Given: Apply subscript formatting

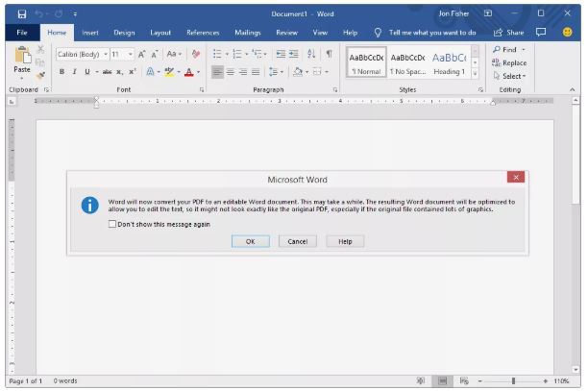Looking at the screenshot, I should coord(119,72).
